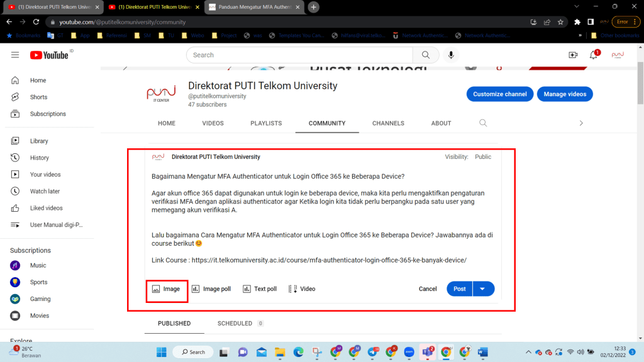Viewport: 644px width, 362px height.
Task: Click the search magnifier button
Action: pos(426,55)
